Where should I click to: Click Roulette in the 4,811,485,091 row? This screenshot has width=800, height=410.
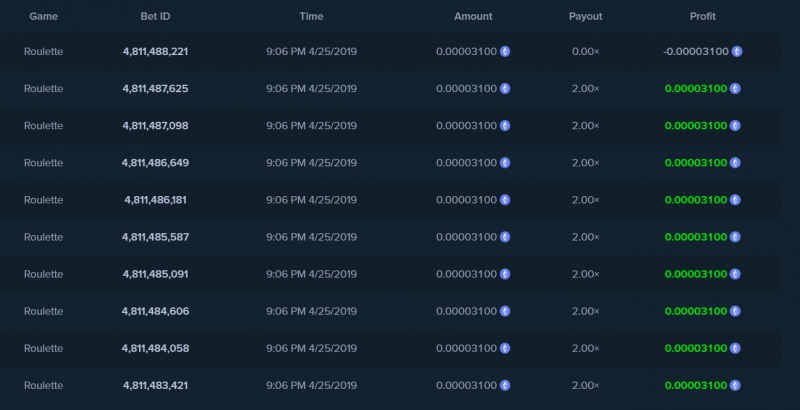43,274
